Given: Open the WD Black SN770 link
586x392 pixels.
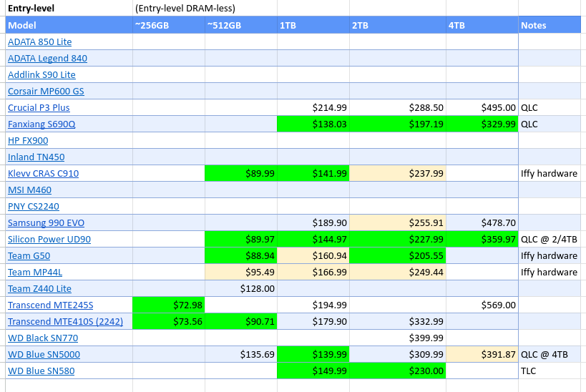Looking at the screenshot, I should pos(43,338).
